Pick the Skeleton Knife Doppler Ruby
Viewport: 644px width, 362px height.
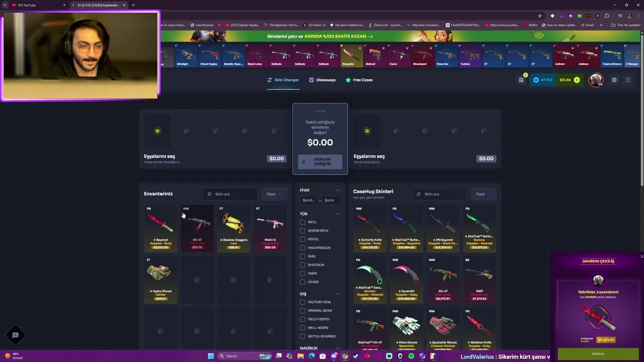pos(479,329)
